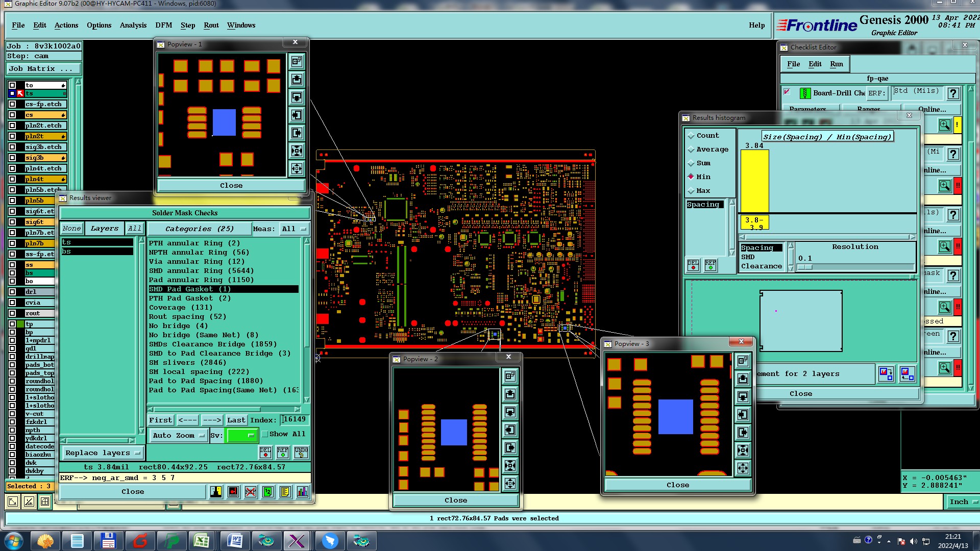
Task: Open the Auto Zoom dropdown
Action: (x=179, y=436)
